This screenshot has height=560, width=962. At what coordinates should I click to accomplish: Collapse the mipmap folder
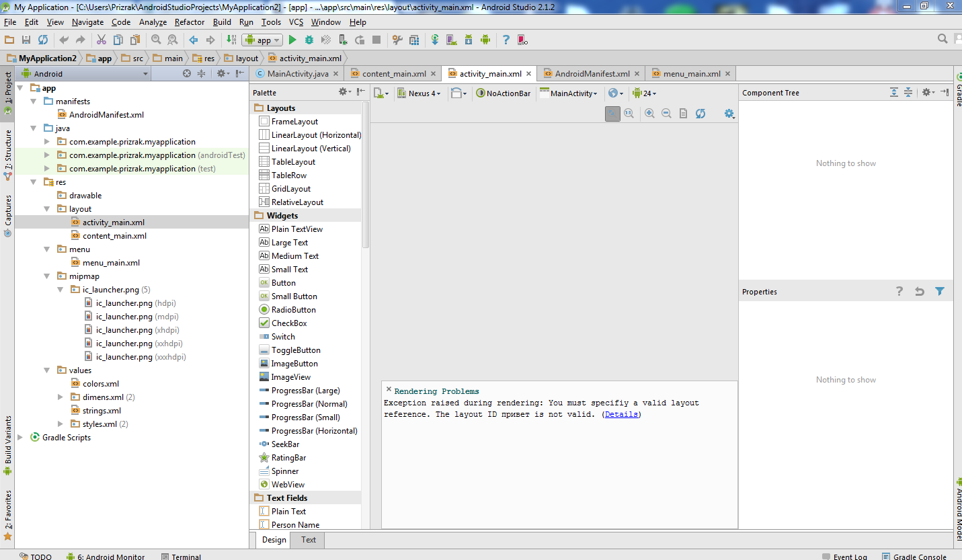point(46,276)
